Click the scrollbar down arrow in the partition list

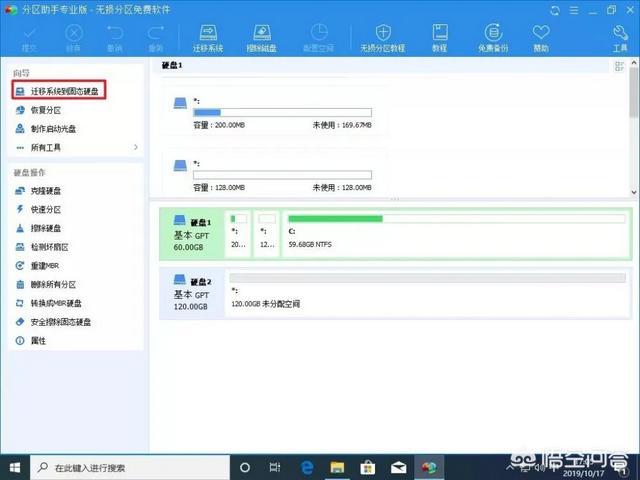pyautogui.click(x=634, y=192)
